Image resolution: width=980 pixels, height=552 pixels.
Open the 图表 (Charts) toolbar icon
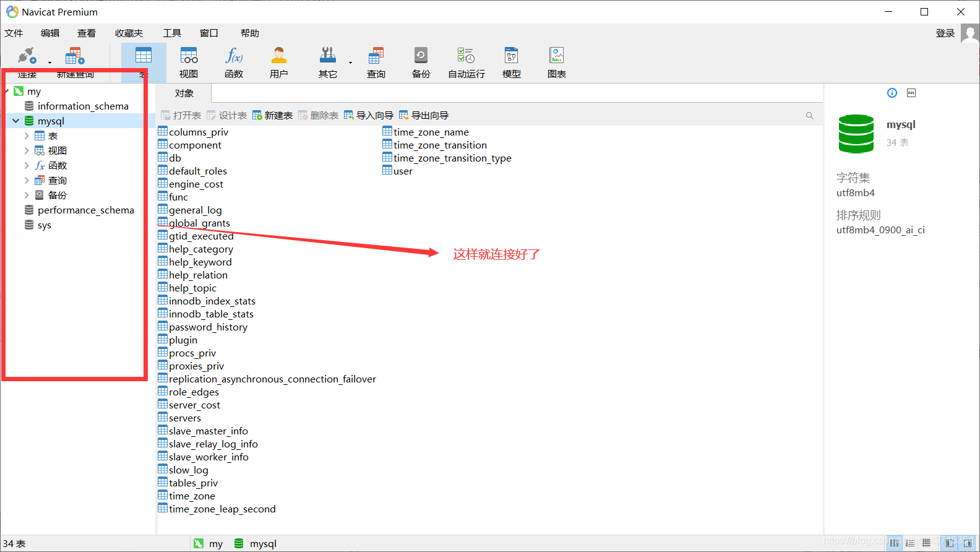557,56
